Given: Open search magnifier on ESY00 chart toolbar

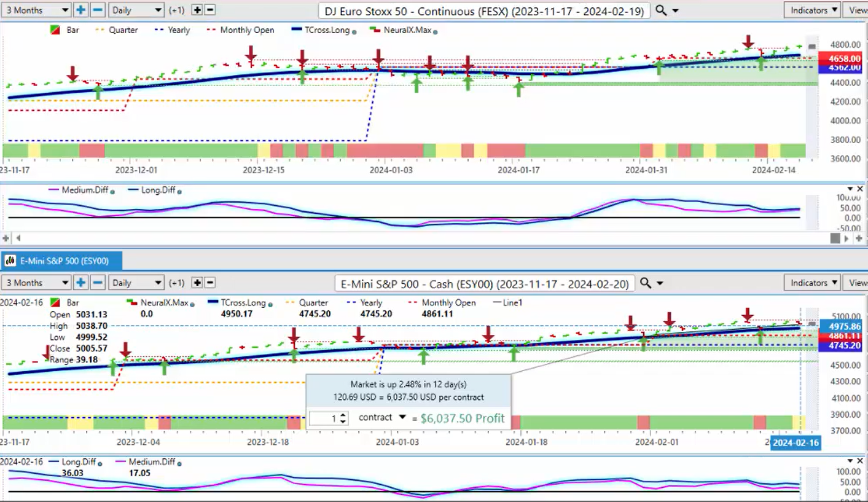Looking at the screenshot, I should 645,283.
